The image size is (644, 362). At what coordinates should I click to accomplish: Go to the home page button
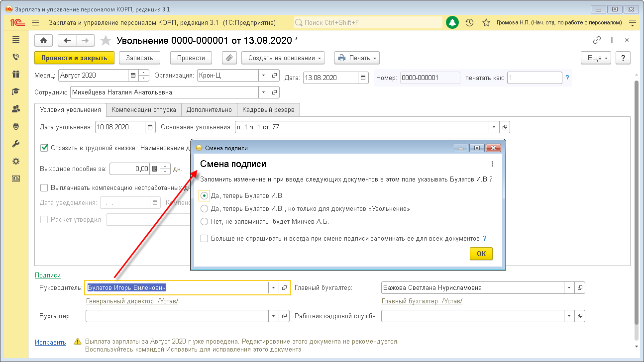coord(43,41)
